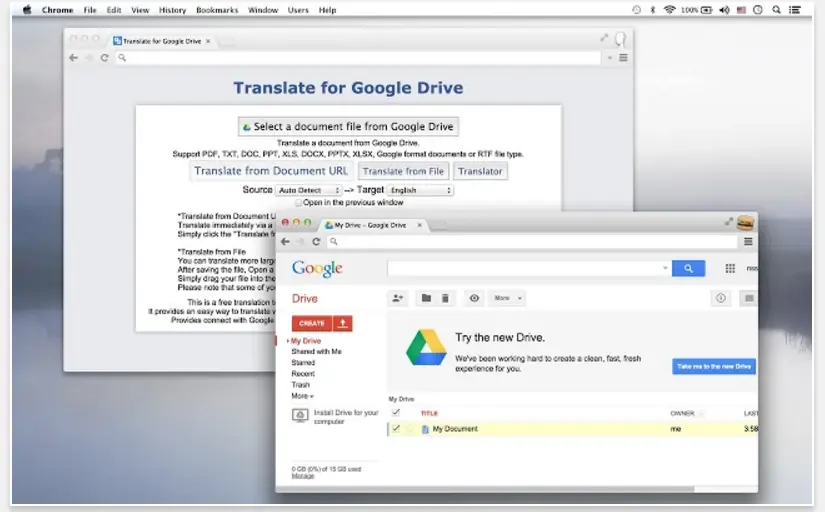Open the Bookmarks menu
This screenshot has width=825, height=512.
(x=217, y=10)
